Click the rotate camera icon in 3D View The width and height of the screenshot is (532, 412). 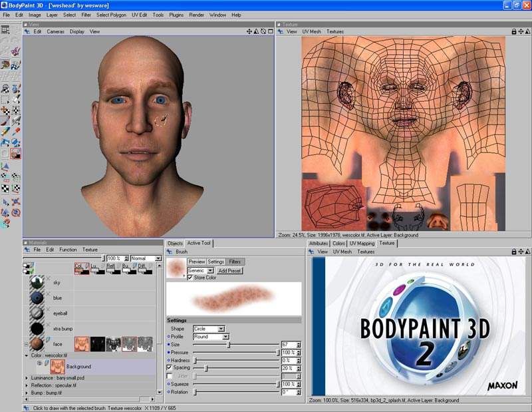click(263, 31)
